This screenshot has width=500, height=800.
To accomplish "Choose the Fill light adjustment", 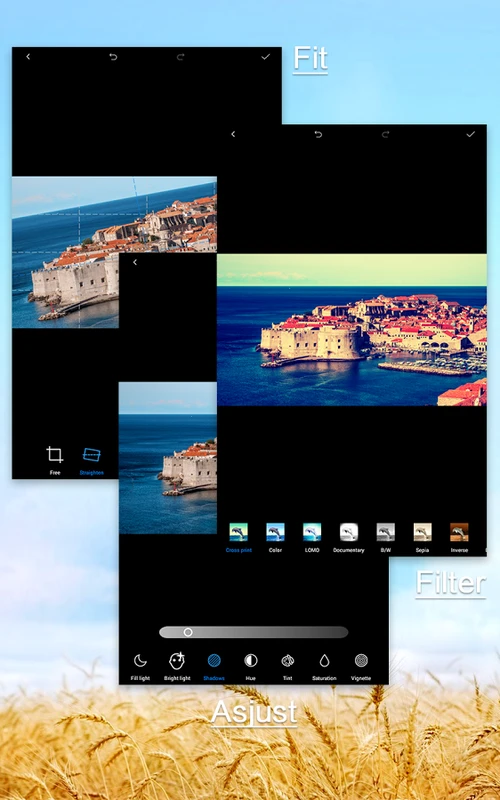I will [140, 666].
